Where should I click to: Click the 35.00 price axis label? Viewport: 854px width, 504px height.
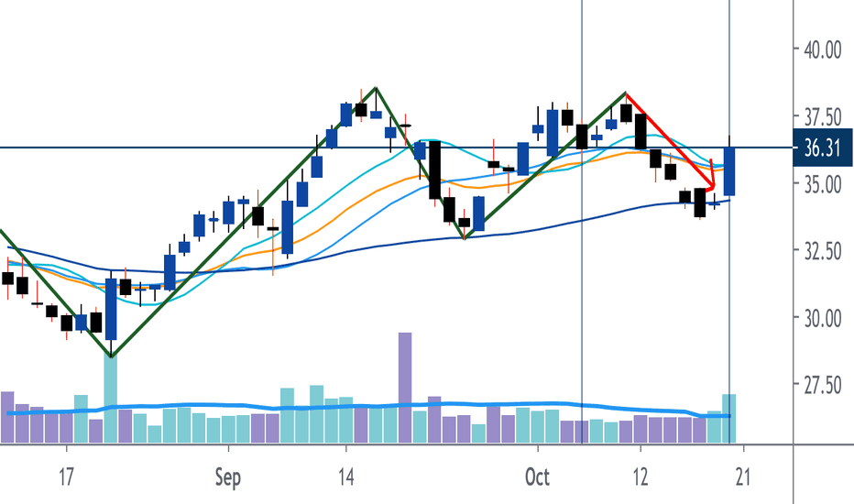point(823,185)
